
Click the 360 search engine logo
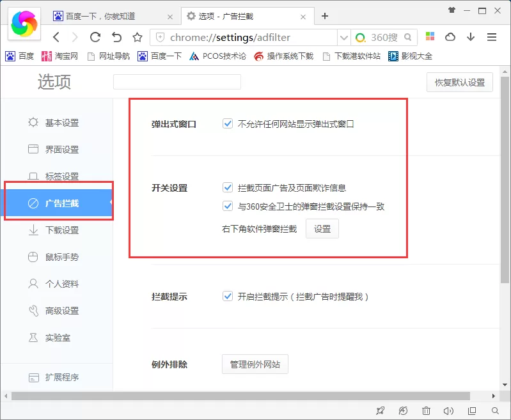coord(360,38)
